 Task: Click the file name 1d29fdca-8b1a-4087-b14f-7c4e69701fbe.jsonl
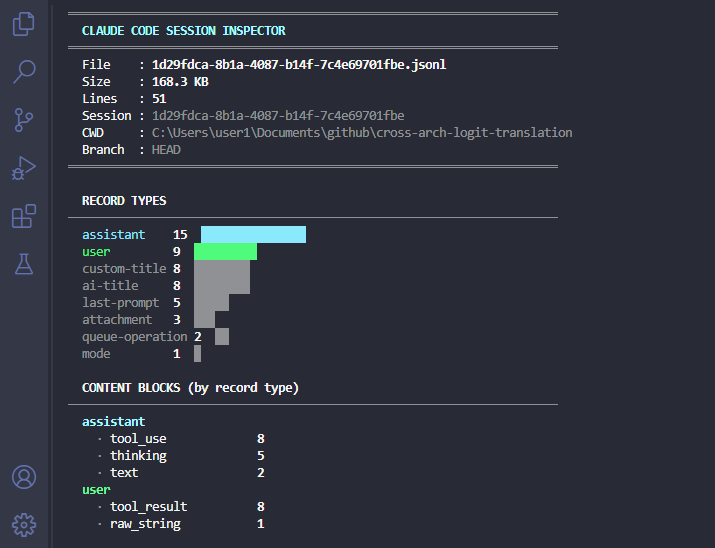coord(299,65)
